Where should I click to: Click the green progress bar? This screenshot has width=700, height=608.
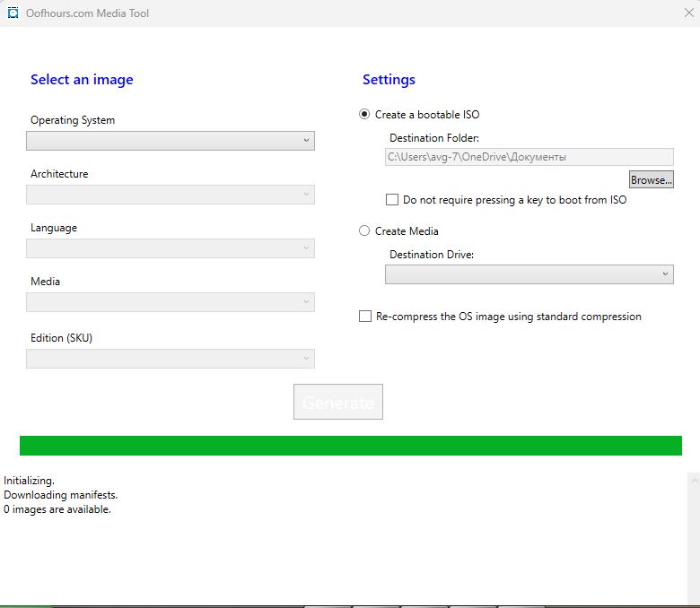pos(350,446)
